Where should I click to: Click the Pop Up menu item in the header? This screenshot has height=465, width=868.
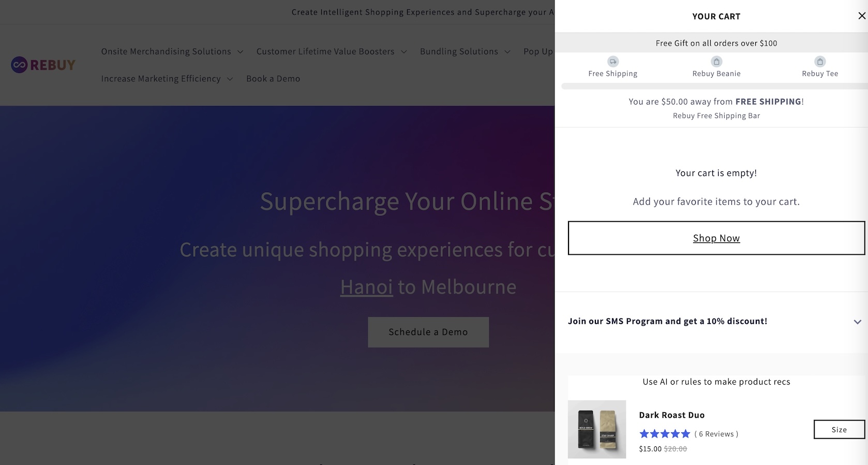[538, 51]
